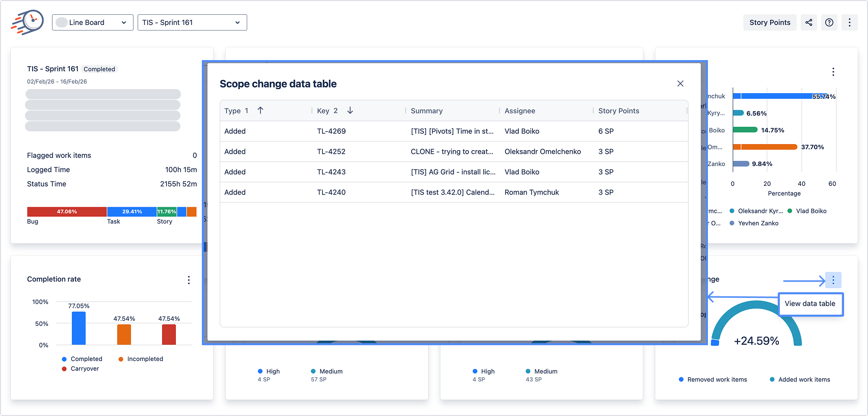
Task: Click the 6 SP story points cell
Action: pos(606,131)
